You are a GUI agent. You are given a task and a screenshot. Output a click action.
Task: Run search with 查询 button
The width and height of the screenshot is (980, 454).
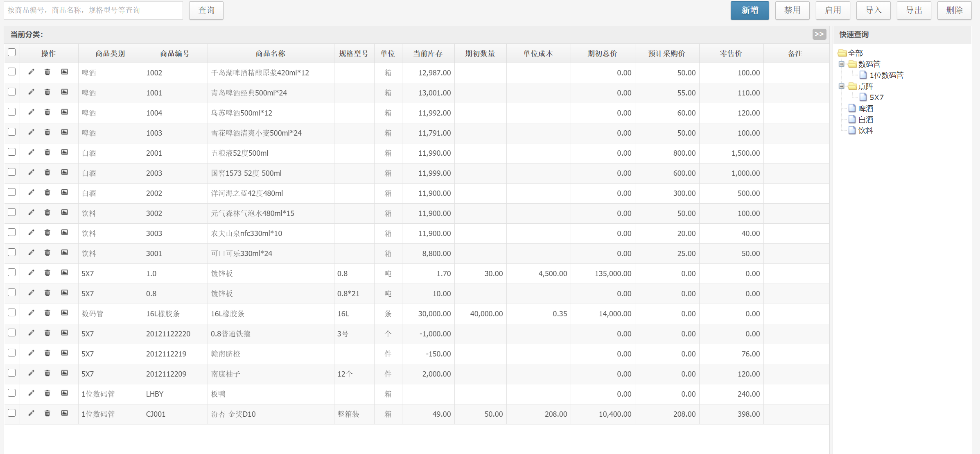[x=206, y=10]
